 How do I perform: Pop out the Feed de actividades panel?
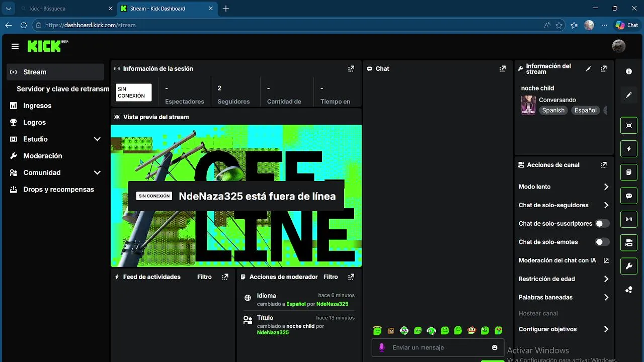click(225, 277)
